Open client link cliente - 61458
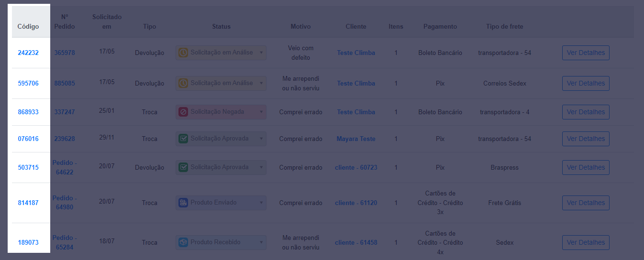Screen dimensions: 644x260 pos(356,242)
